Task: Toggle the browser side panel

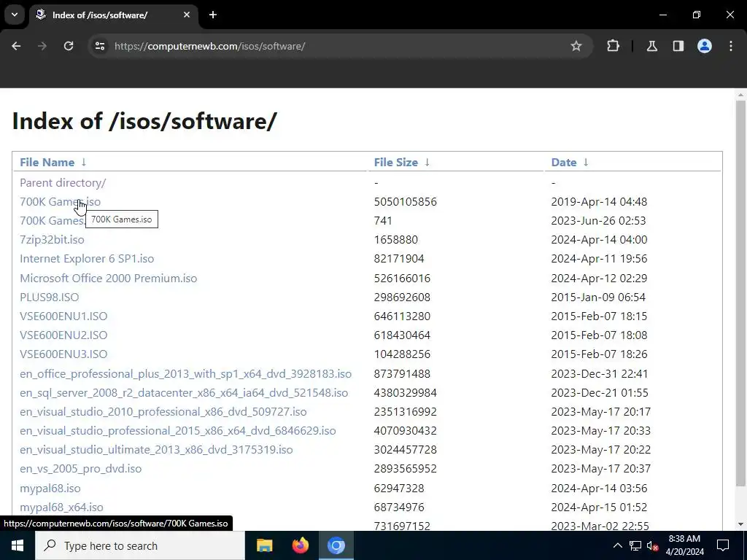Action: 678,46
